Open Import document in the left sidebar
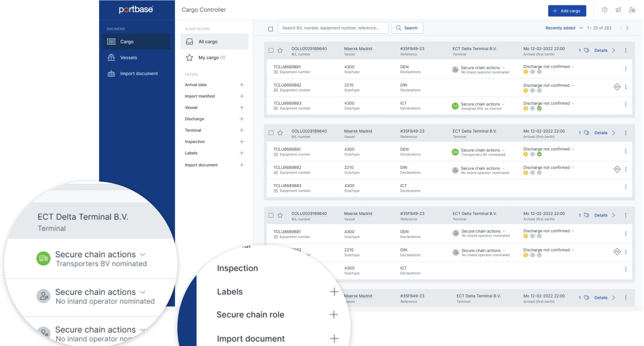 (x=139, y=73)
